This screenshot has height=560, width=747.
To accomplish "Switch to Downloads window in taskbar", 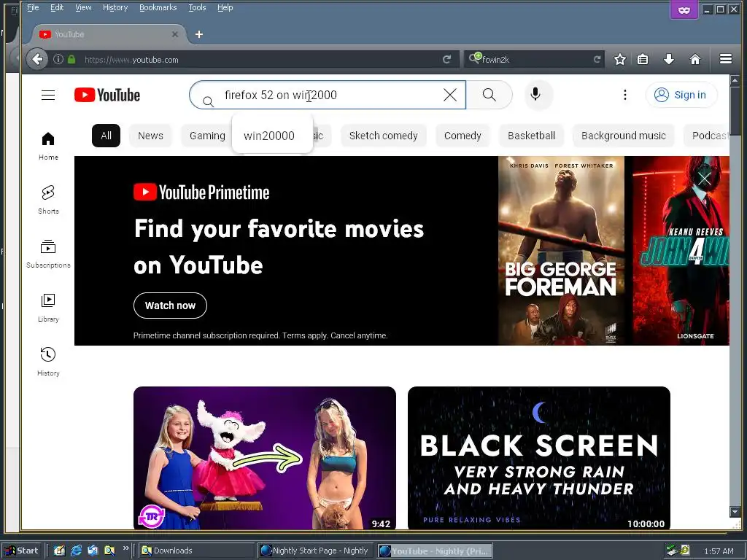I will (x=196, y=551).
